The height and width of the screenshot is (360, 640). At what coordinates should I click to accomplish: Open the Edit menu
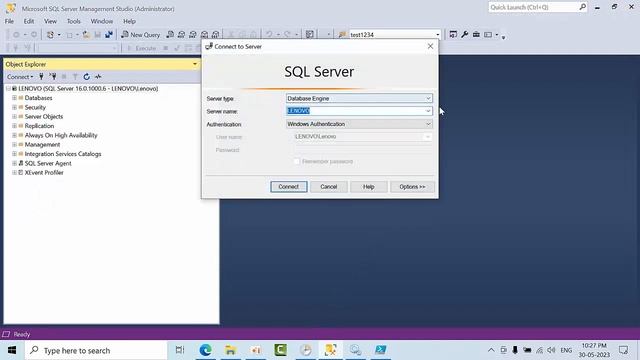29,21
